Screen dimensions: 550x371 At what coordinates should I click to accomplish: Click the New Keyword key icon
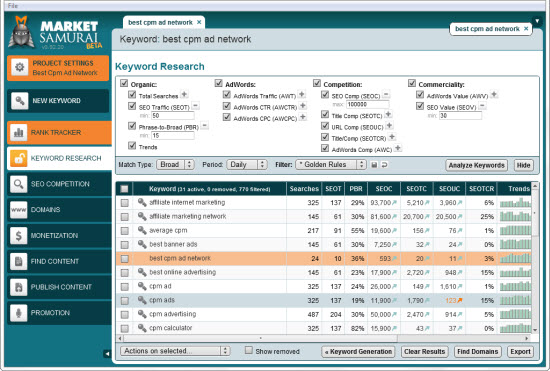pos(20,101)
